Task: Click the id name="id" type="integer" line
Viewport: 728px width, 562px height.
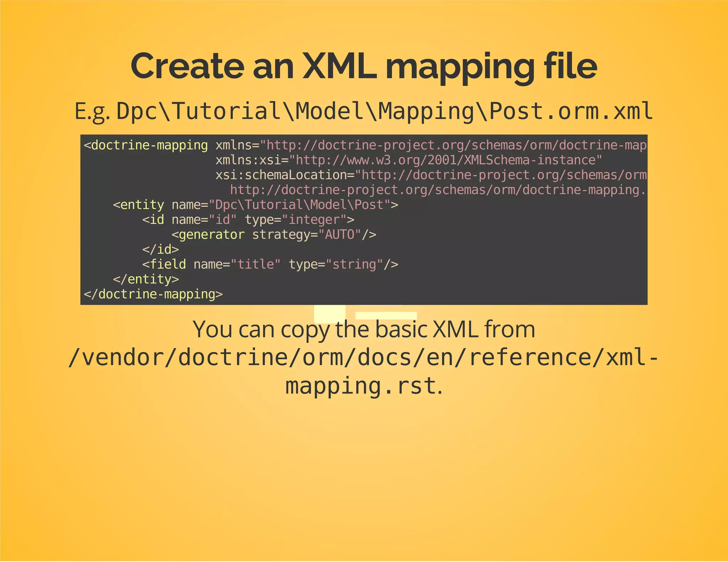Action: pos(248,220)
